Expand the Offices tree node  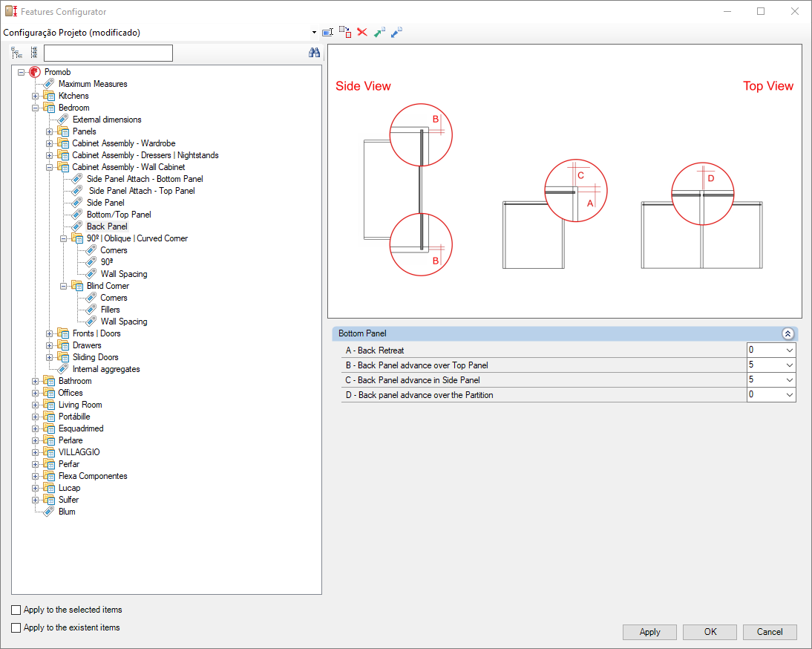coord(35,393)
